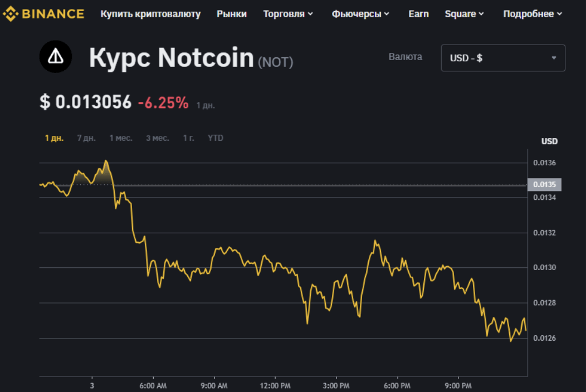Viewport: 586px width, 392px height.
Task: Click the Курс Notcoin heading
Action: pos(172,57)
